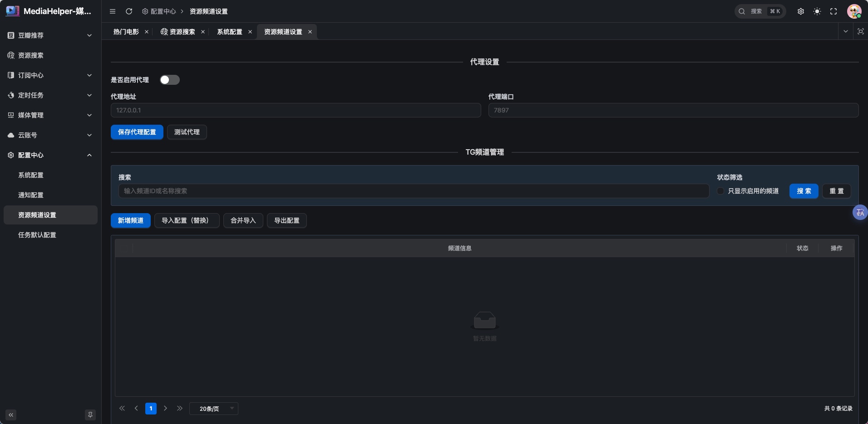Click the MediaHelper logo icon
This screenshot has width=868, height=424.
13,11
